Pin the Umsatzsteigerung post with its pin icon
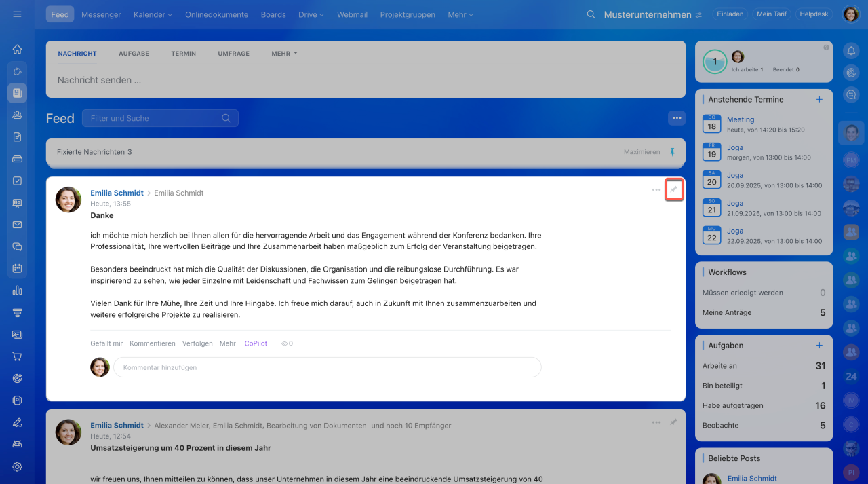Screen dimensions: 868x484 tap(673, 422)
